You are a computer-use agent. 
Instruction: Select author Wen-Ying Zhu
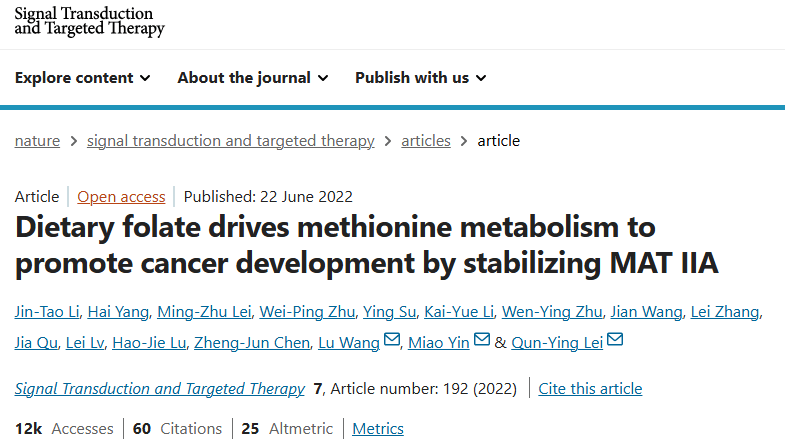pyautogui.click(x=548, y=312)
